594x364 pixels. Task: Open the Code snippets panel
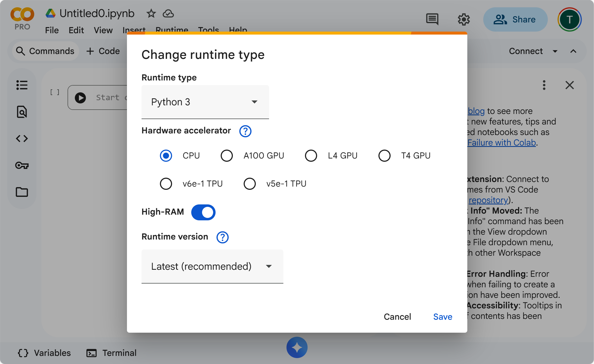(22, 138)
